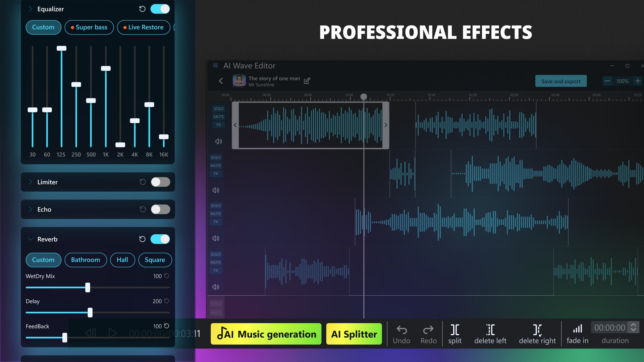Viewport: 644px width, 362px height.
Task: Expand the Echo section chevron
Action: tap(30, 209)
